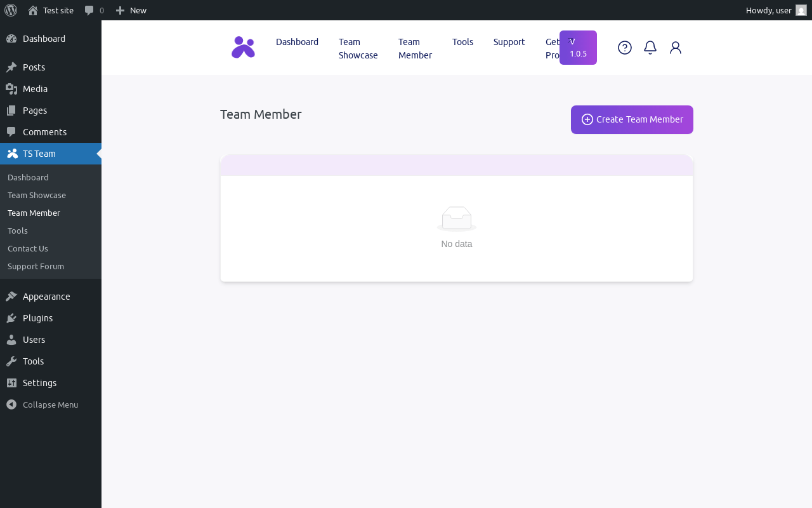Click Create Team Member button
Screen dimensions: 812x508
pos(632,119)
